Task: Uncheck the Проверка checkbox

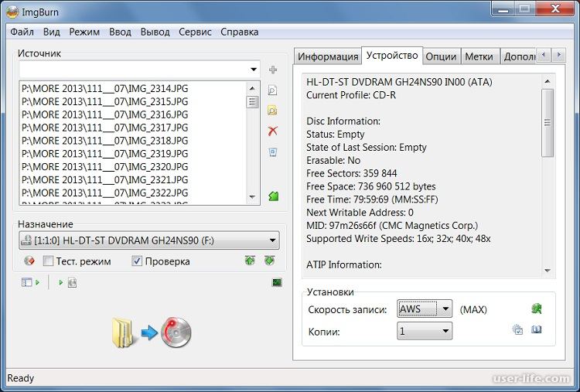Action: point(138,261)
